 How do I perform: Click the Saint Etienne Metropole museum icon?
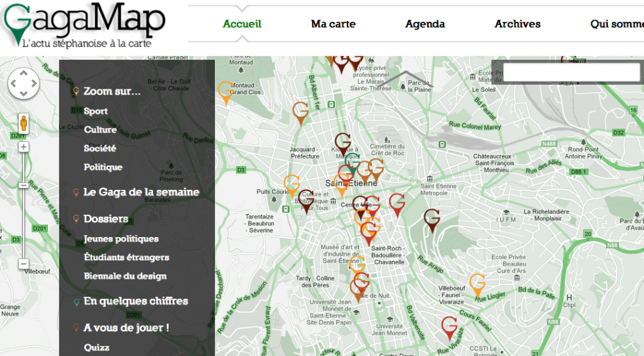[x=430, y=179]
